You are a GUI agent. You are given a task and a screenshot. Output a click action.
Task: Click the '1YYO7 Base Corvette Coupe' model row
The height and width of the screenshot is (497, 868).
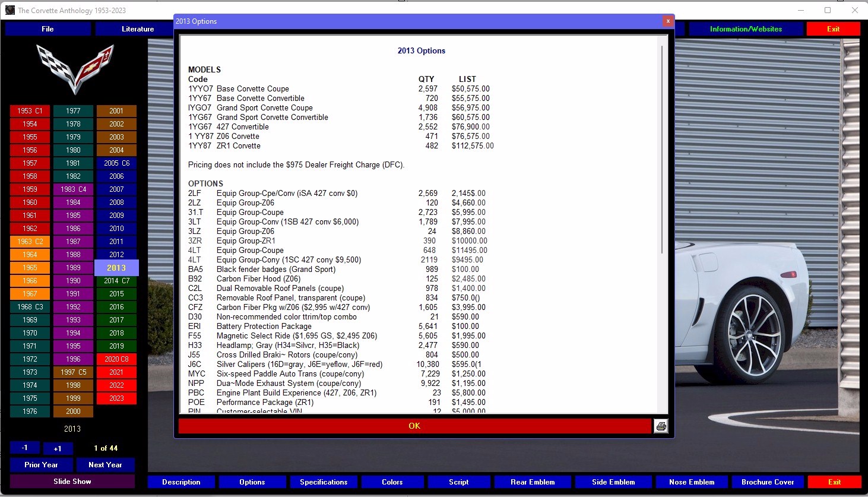click(x=339, y=89)
